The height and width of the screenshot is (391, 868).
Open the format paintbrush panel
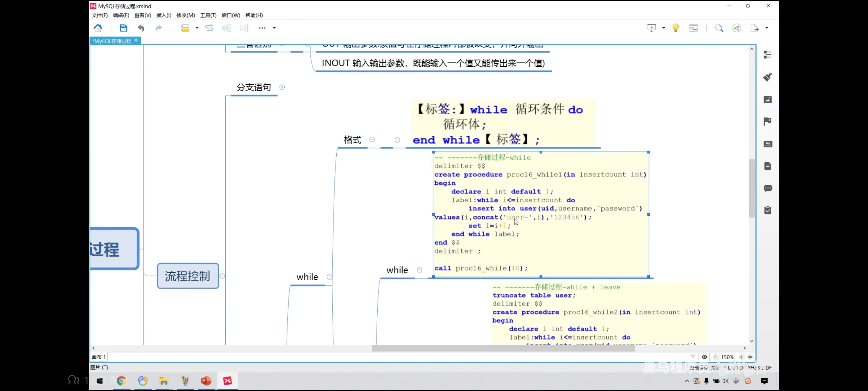coord(767,77)
